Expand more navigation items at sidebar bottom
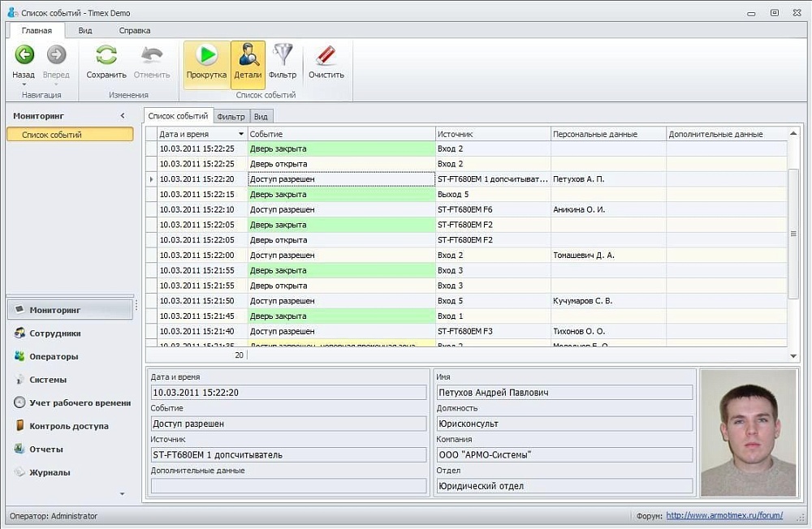The image size is (812, 529). 123,493
